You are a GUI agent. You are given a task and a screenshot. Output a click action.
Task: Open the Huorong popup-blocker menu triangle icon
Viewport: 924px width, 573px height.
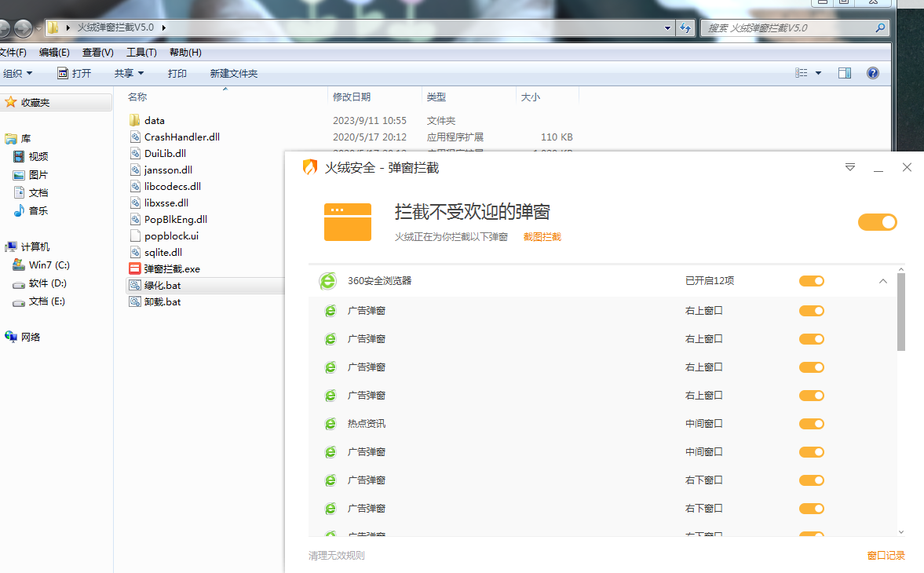(849, 167)
